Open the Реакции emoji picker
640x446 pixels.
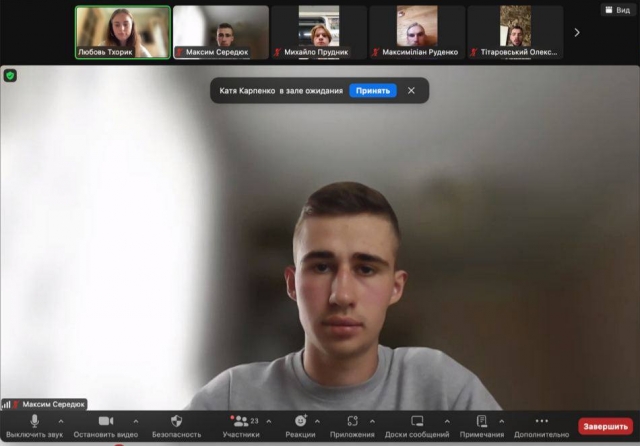point(300,426)
